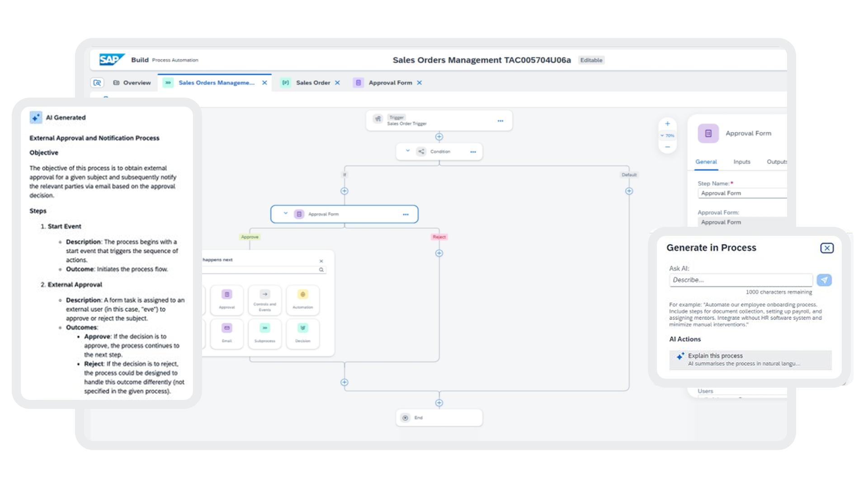Click the Editable status badge
This screenshot has height=488, width=868.
[591, 60]
